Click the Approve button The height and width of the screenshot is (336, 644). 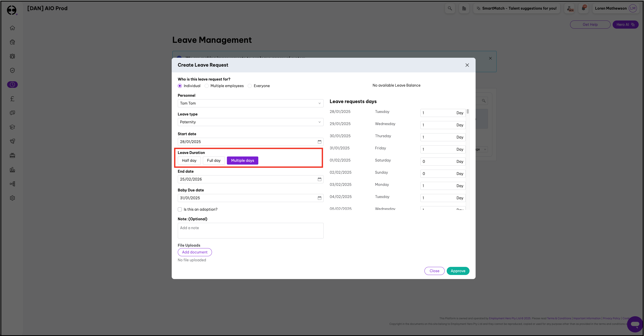coord(458,271)
